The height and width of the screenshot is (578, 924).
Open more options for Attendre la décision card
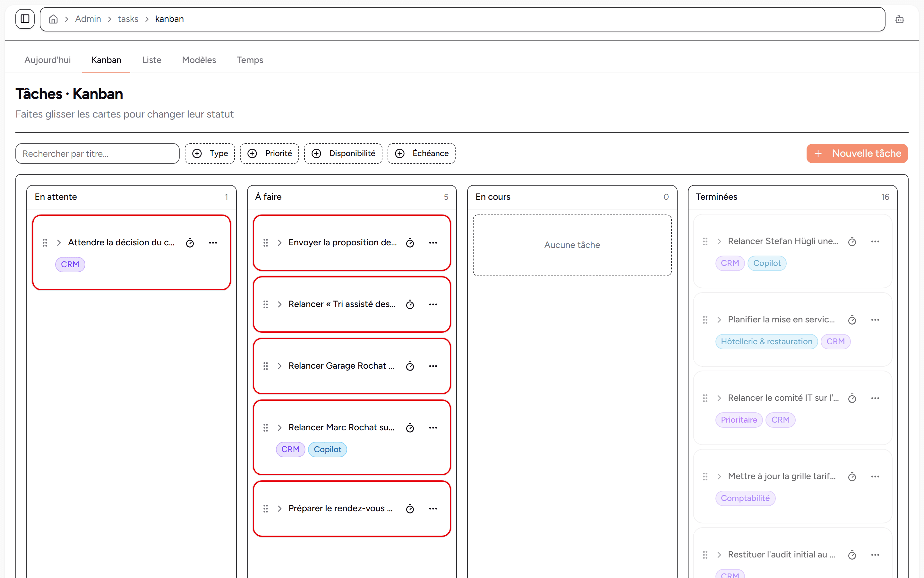213,243
